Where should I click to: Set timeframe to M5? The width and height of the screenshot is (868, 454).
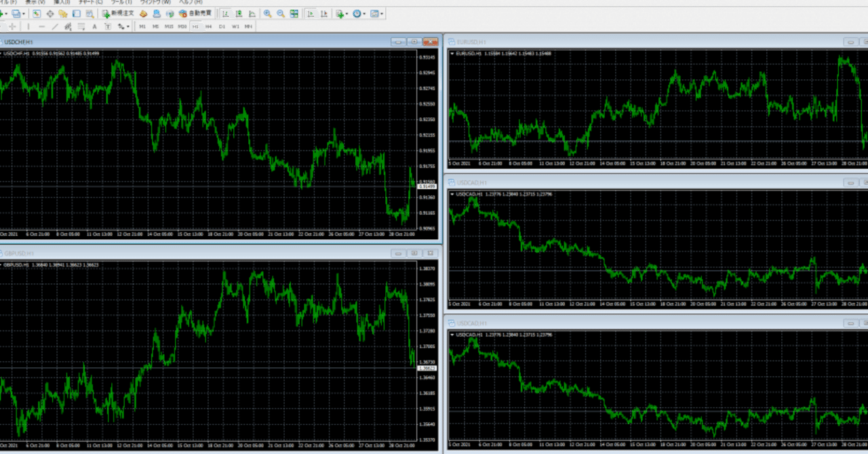[155, 26]
